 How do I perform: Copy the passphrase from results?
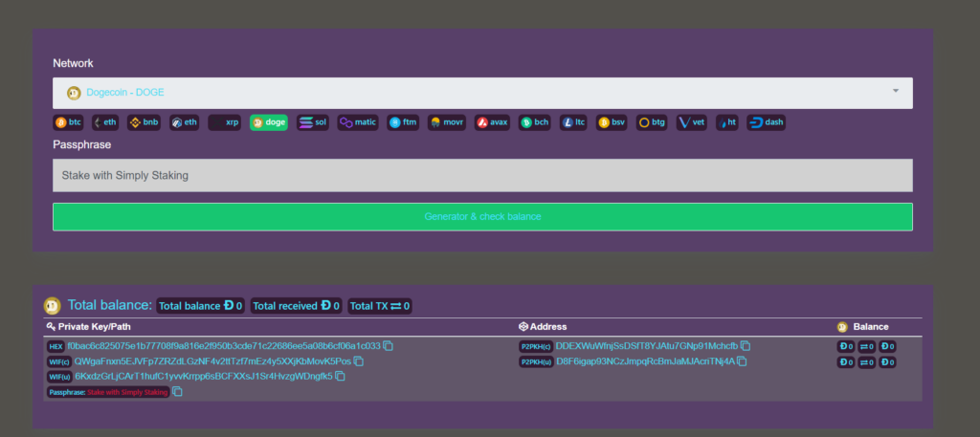click(177, 392)
